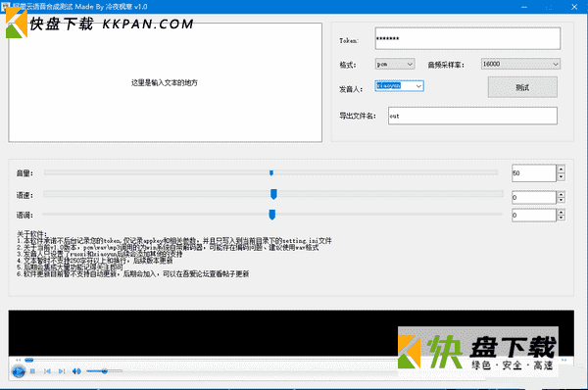
Task: Click the next track button
Action: coord(62,371)
